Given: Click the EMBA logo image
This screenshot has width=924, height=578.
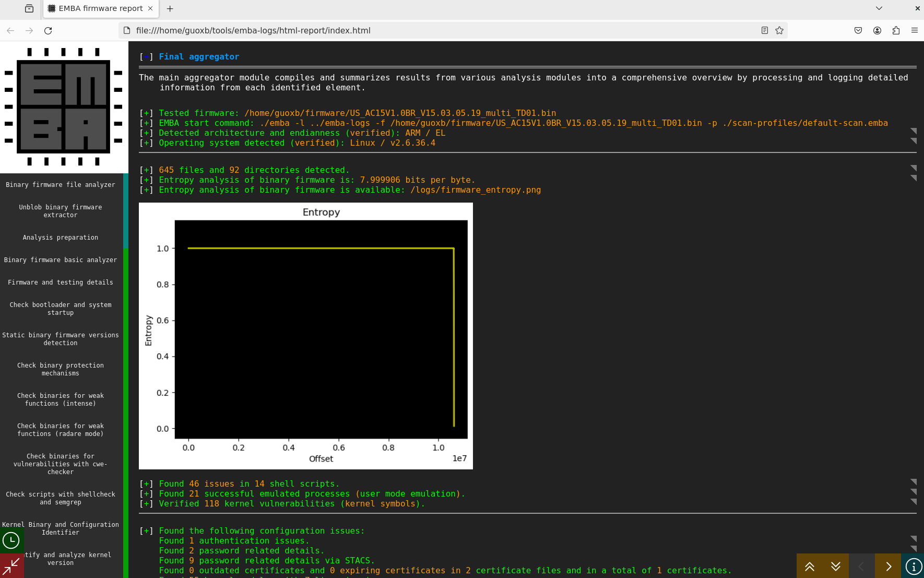Looking at the screenshot, I should 64,107.
